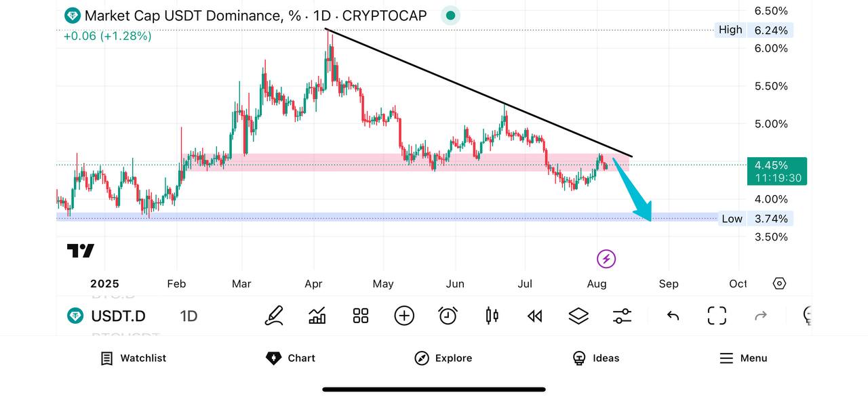Open the layout grid templates icon

[x=361, y=316]
